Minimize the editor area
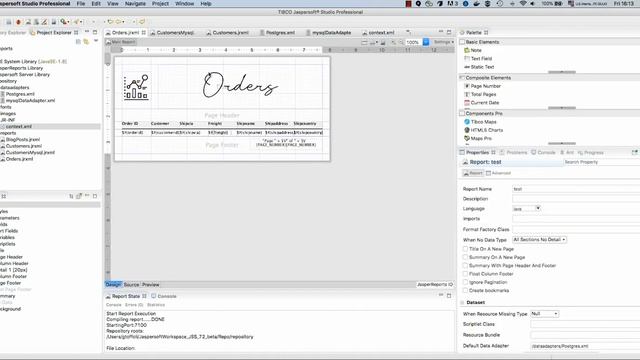This screenshot has width=640, height=360. point(440,32)
